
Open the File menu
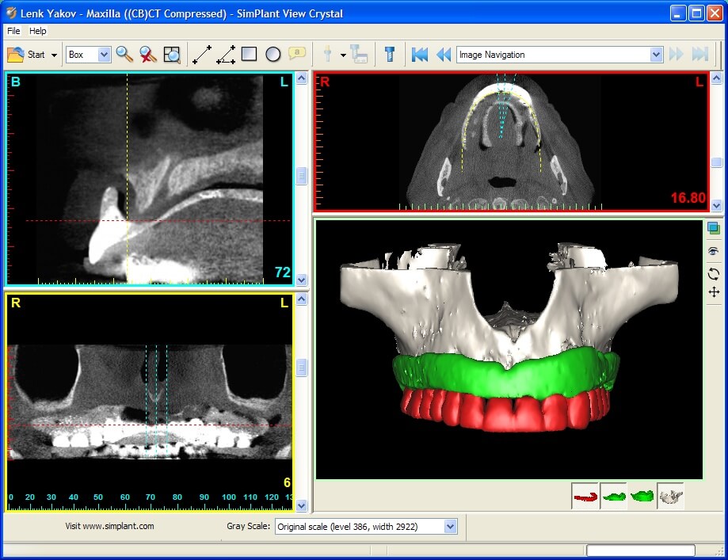(x=13, y=31)
